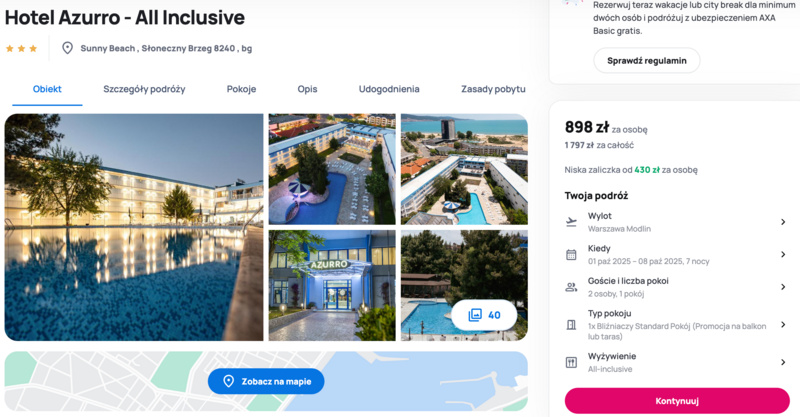
Task: Open the Azurro entrance photo thumbnail
Action: [x=332, y=285]
